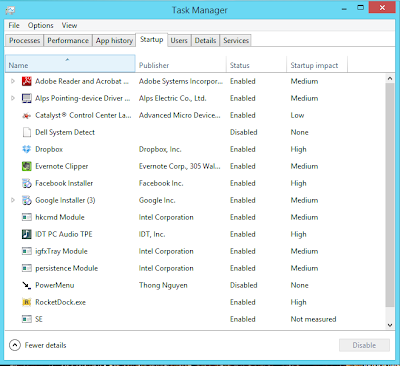The height and width of the screenshot is (366, 400).
Task: Switch to the Users tab
Action: (x=179, y=40)
